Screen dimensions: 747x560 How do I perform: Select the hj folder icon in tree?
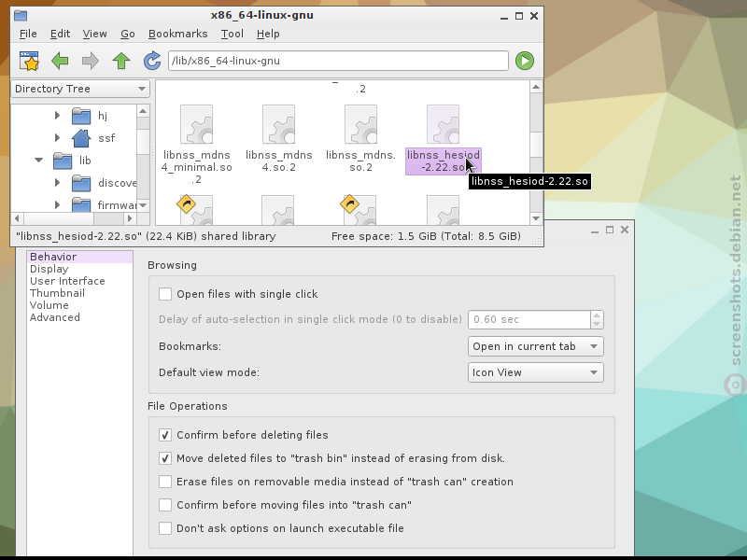coord(81,116)
